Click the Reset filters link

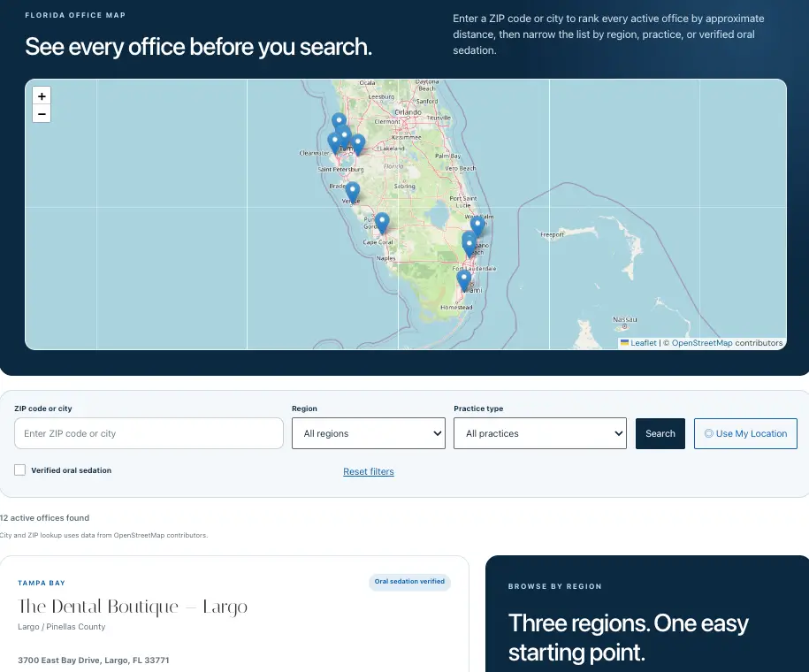[x=369, y=471]
